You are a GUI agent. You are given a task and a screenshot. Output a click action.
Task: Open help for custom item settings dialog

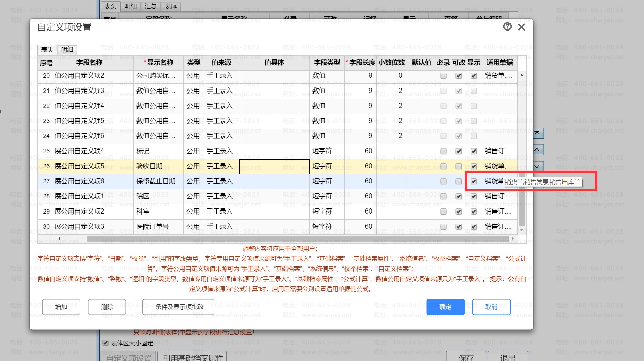click(507, 27)
